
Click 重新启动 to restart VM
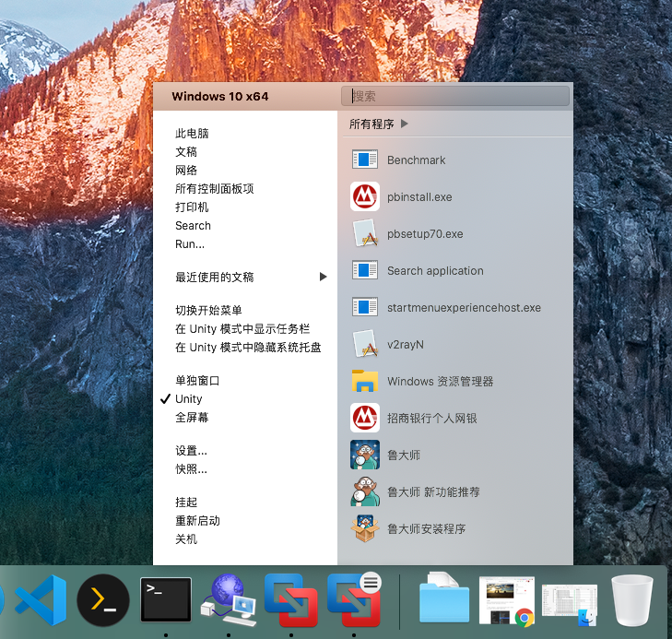197,520
